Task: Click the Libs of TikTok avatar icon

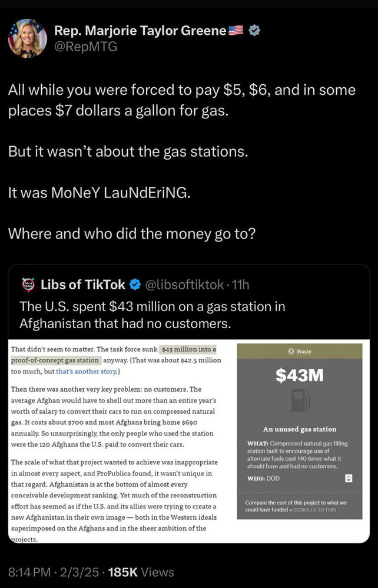Action: click(x=28, y=285)
